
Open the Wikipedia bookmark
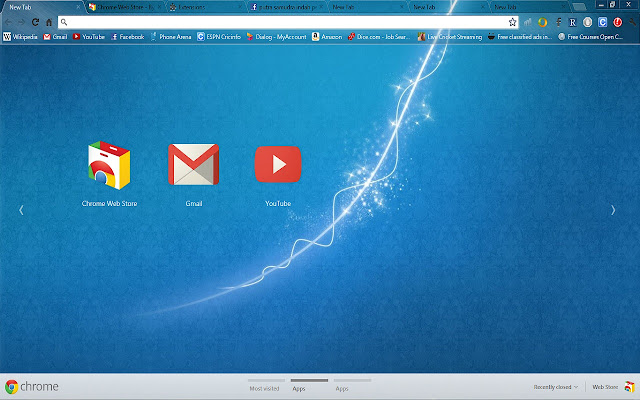point(20,37)
